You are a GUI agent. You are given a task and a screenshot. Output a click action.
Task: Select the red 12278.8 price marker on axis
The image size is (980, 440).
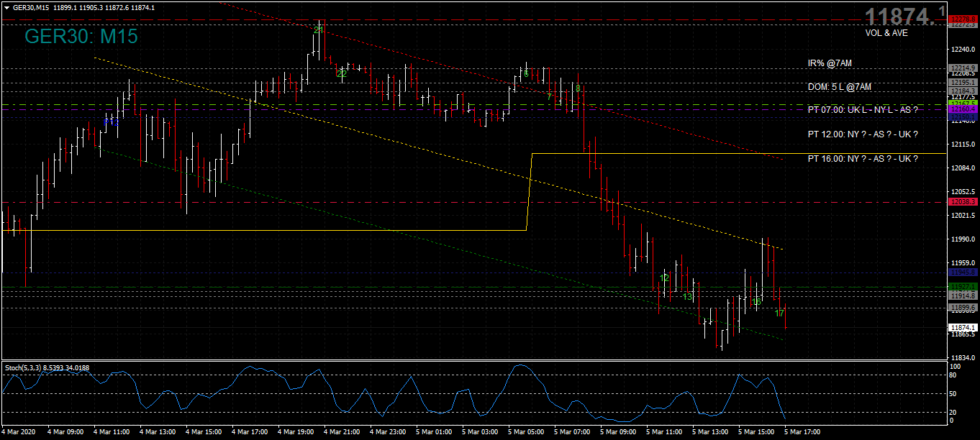961,20
